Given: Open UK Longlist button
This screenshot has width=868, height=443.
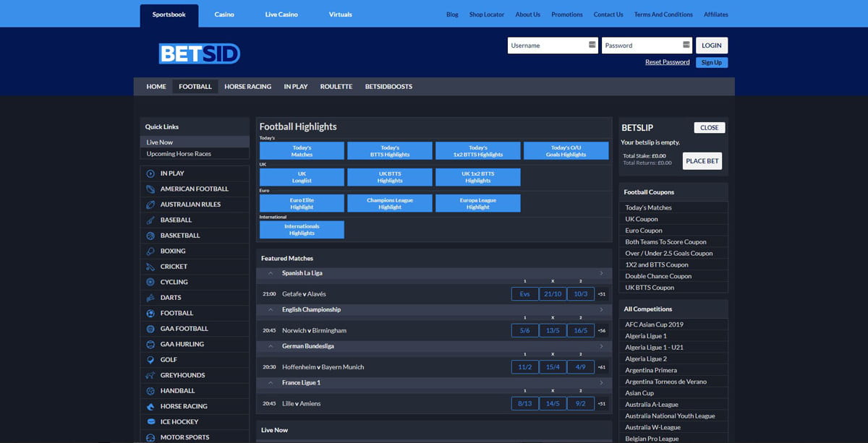Looking at the screenshot, I should [302, 177].
